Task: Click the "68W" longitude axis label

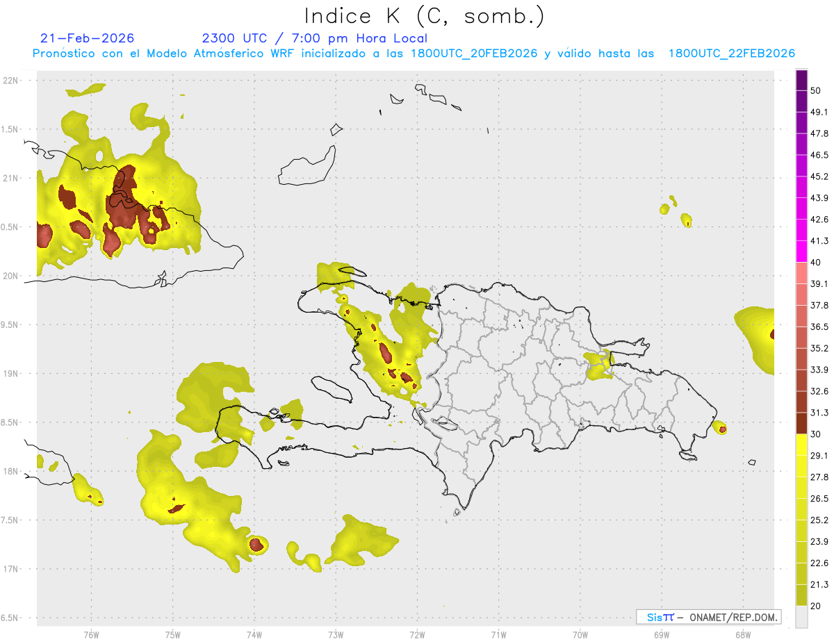Action: (x=743, y=635)
